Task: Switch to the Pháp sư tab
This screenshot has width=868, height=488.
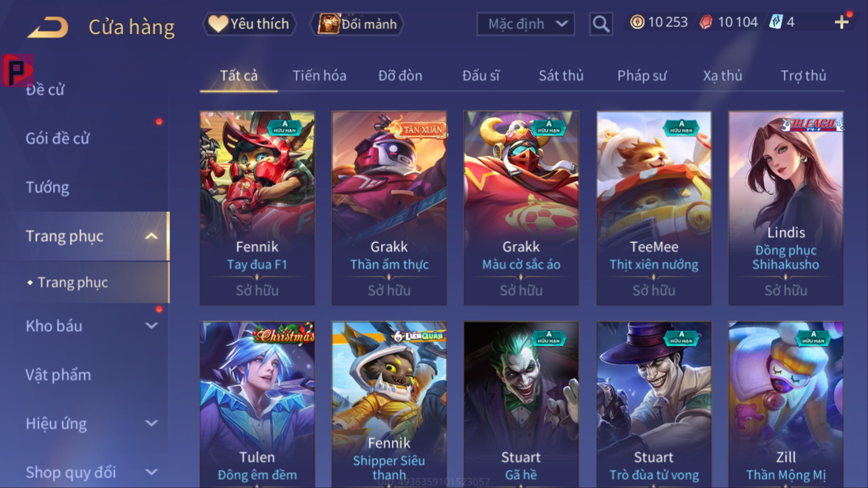Action: click(x=642, y=76)
